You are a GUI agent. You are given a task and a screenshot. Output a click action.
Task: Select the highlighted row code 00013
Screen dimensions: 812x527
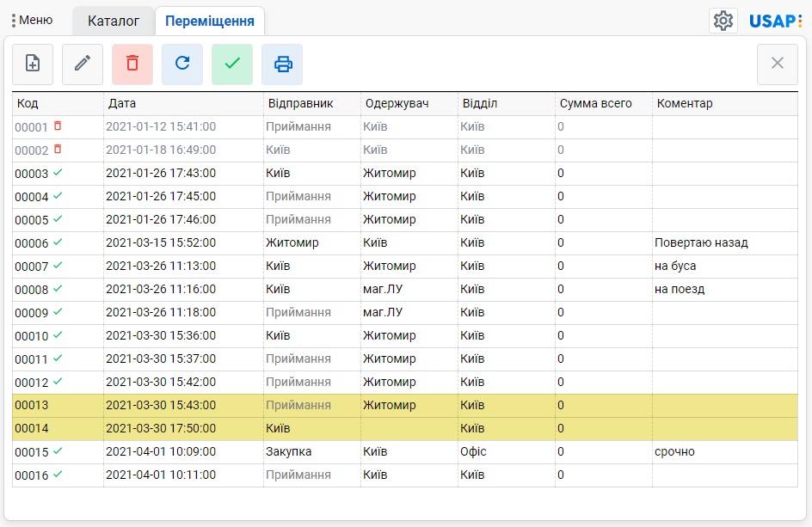[32, 405]
